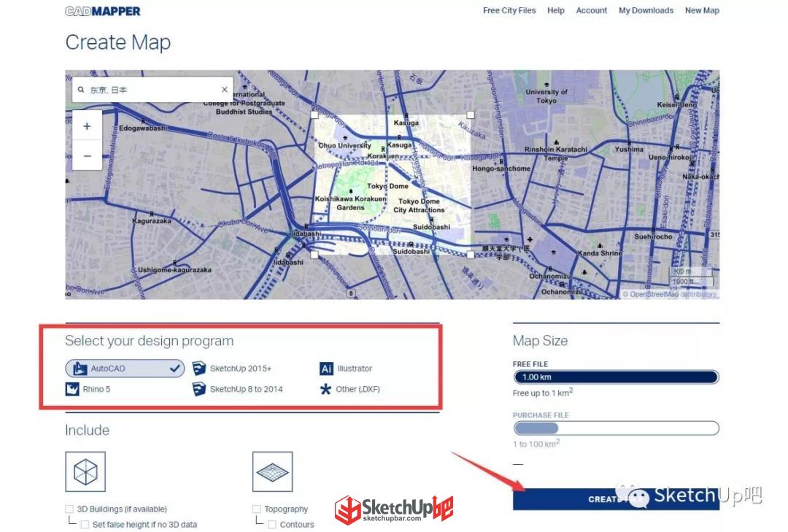Click Koishikawa Korakuen Gardens label
Screen dimensions: 788x532
(350, 203)
